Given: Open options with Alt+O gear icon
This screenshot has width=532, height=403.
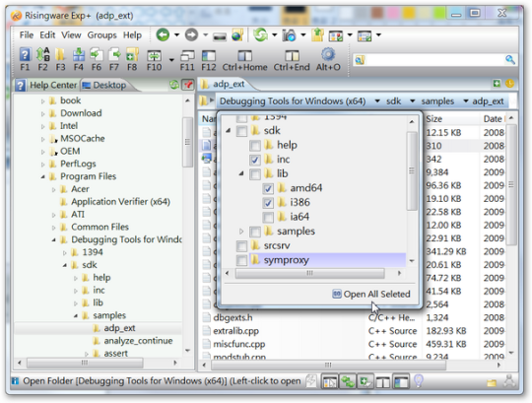Looking at the screenshot, I should 328,54.
